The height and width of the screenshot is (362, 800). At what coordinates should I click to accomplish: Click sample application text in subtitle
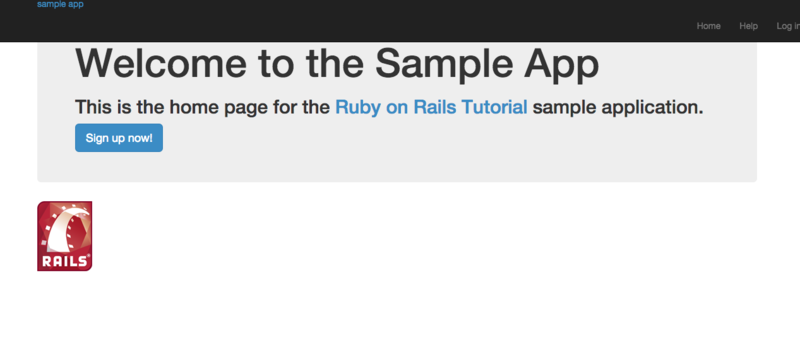pyautogui.click(x=618, y=108)
